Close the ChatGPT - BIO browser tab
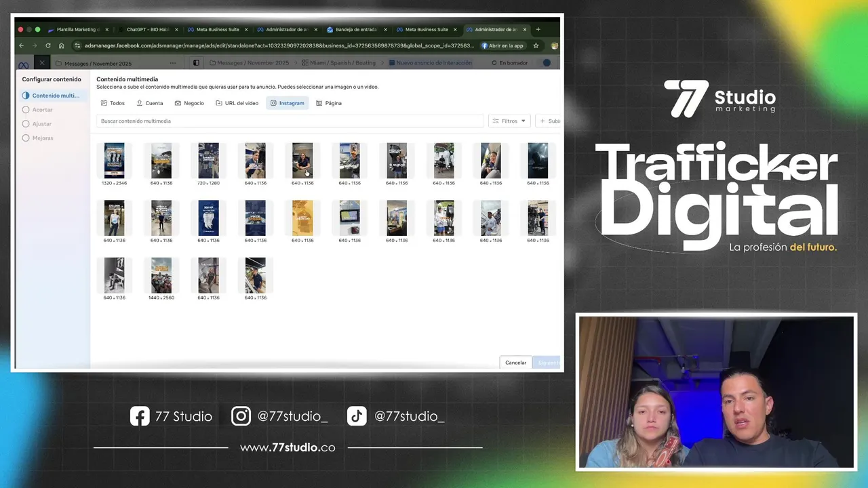Viewport: 868px width, 488px height. (x=176, y=30)
